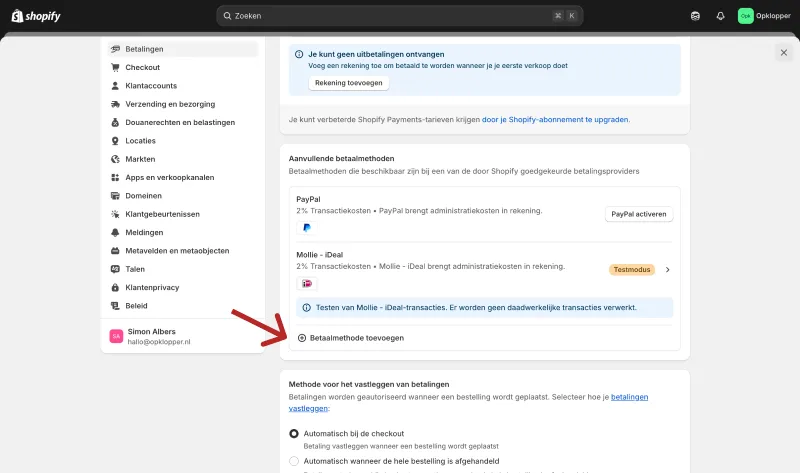The height and width of the screenshot is (473, 800).
Task: Click the Klantaccounts person icon
Action: click(x=115, y=86)
